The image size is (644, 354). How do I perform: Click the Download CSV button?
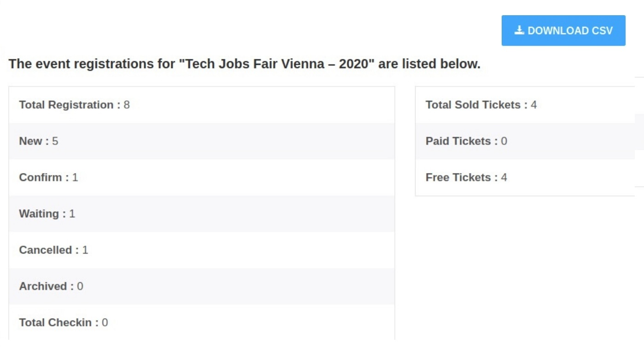[x=563, y=30]
